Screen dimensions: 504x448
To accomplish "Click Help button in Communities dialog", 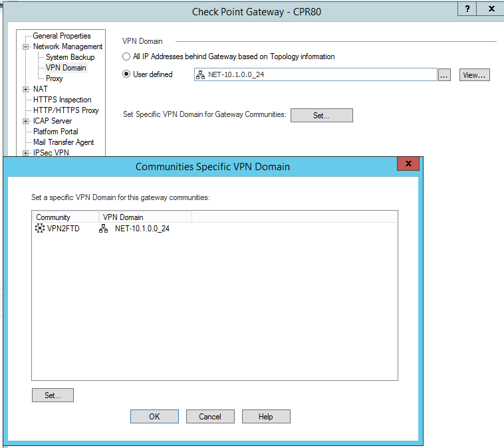I will tap(266, 417).
